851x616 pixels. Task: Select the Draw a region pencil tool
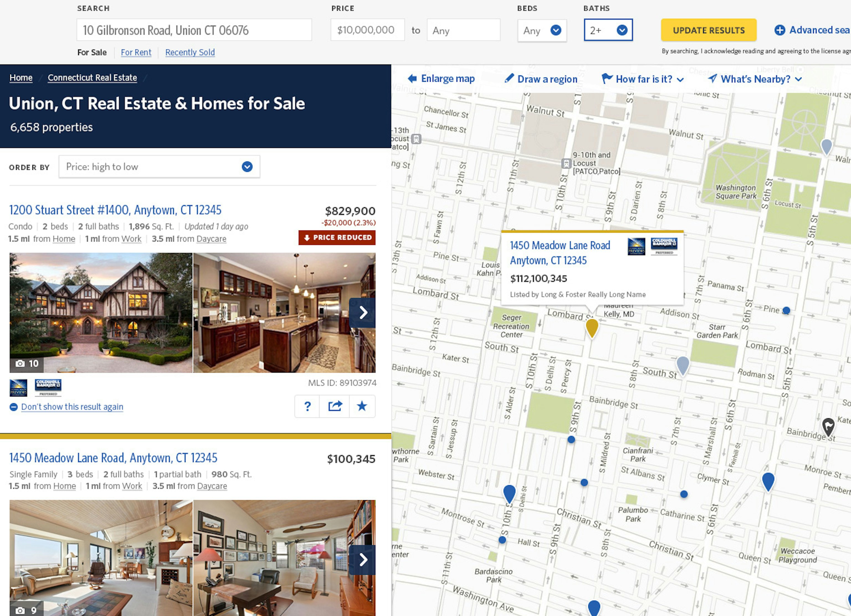[509, 78]
